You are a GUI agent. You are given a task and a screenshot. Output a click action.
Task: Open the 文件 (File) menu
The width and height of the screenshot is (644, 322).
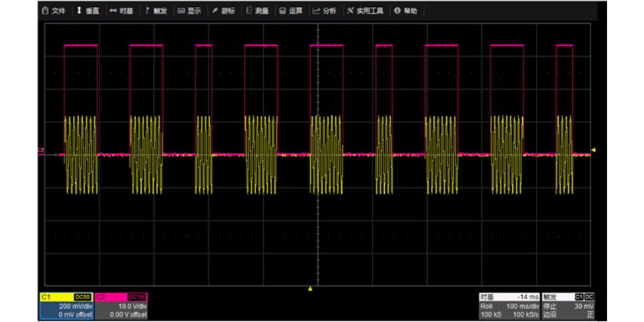[55, 11]
